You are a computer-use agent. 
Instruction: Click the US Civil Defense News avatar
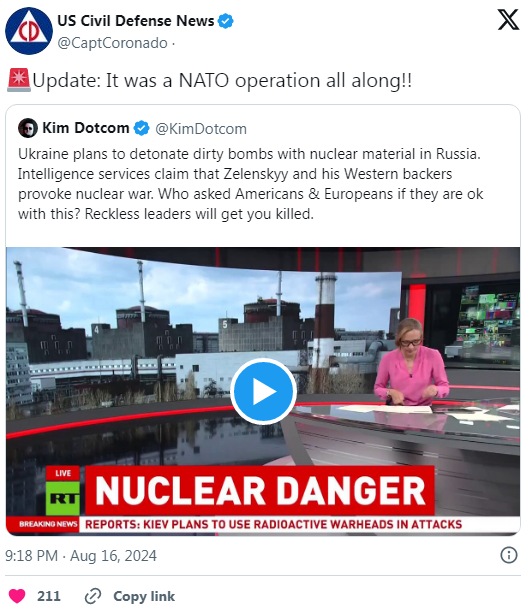point(29,31)
